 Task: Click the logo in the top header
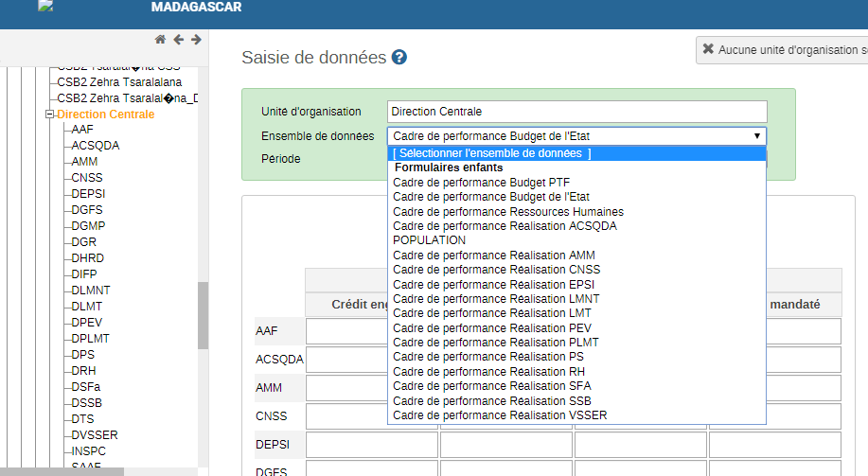point(44,7)
